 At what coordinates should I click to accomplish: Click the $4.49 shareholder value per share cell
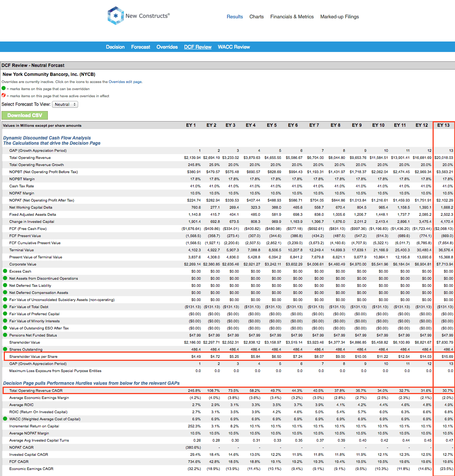(x=196, y=356)
